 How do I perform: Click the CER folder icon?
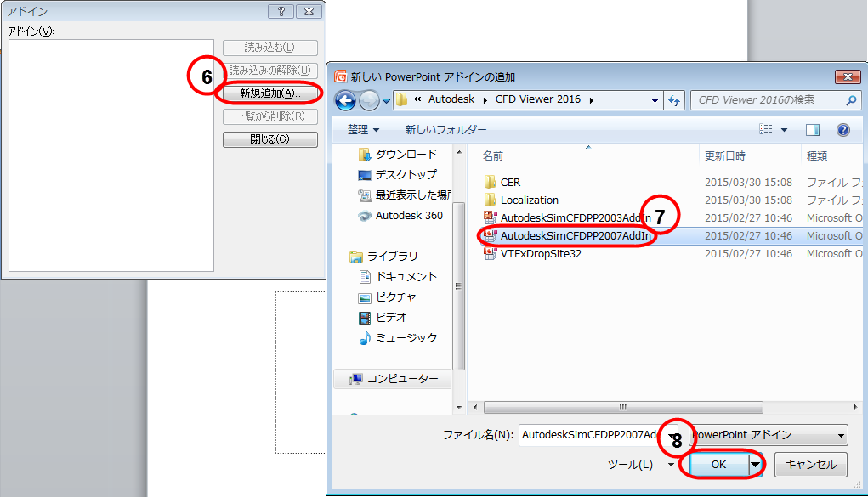click(x=490, y=182)
